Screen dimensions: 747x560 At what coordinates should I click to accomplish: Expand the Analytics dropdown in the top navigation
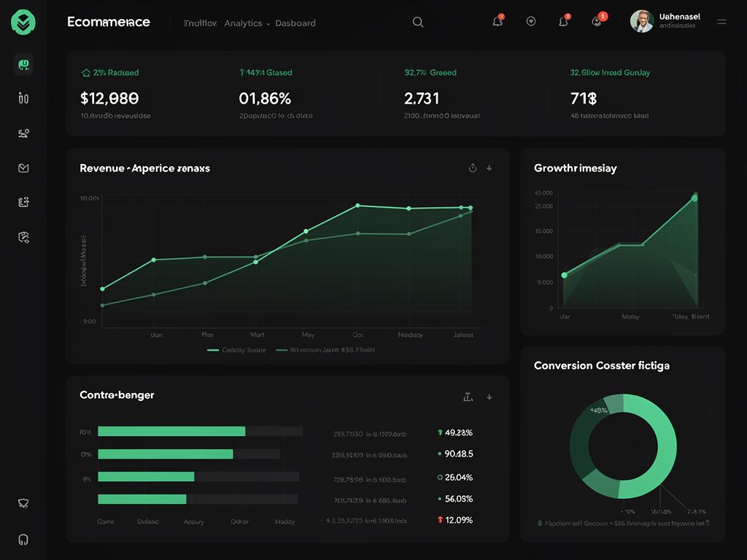point(247,23)
